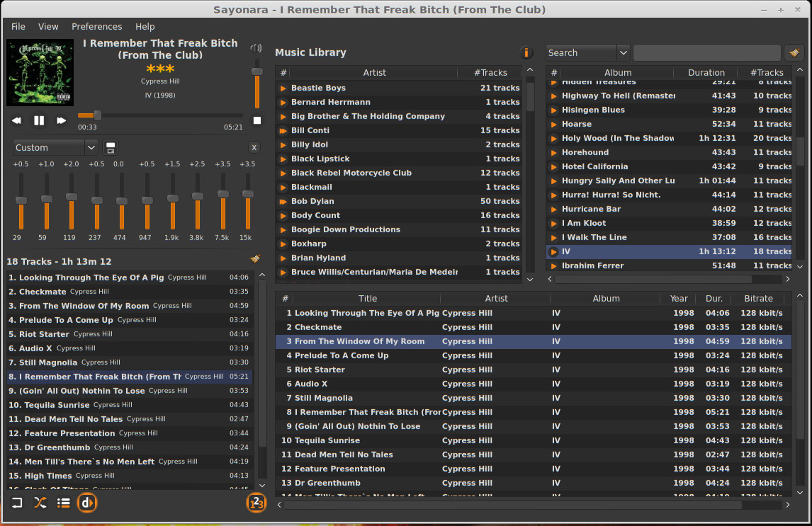Click the library search text field
812x526 pixels.
pyautogui.click(x=706, y=53)
